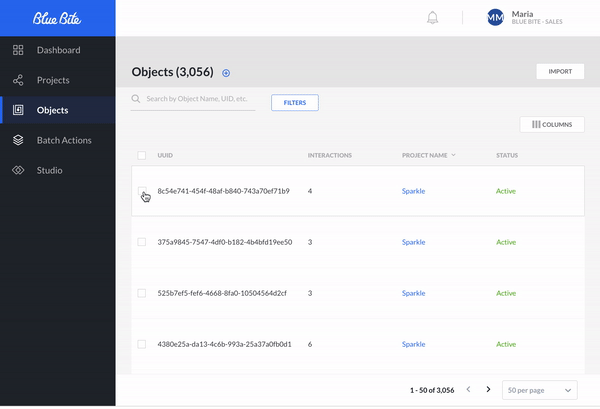This screenshot has width=600, height=409.
Task: Open Sparkle link in 8c54e741 row
Action: [413, 191]
